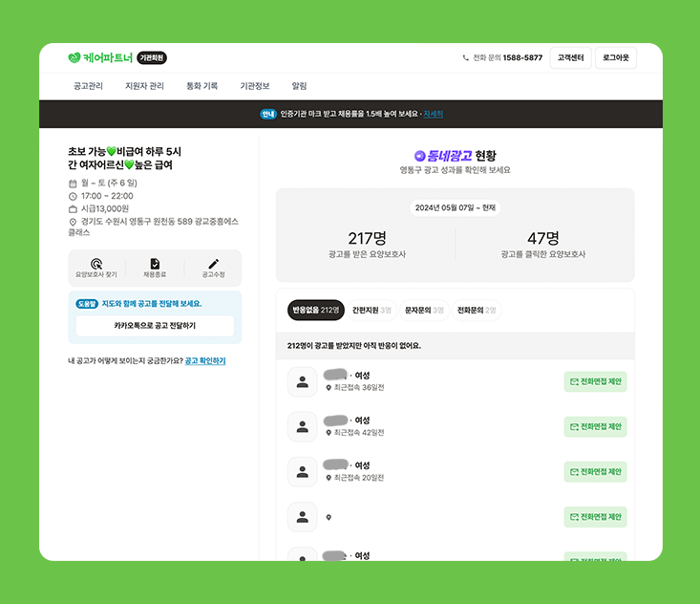This screenshot has height=604, width=700.
Task: Click the 기관회원 badge
Action: [x=151, y=57]
